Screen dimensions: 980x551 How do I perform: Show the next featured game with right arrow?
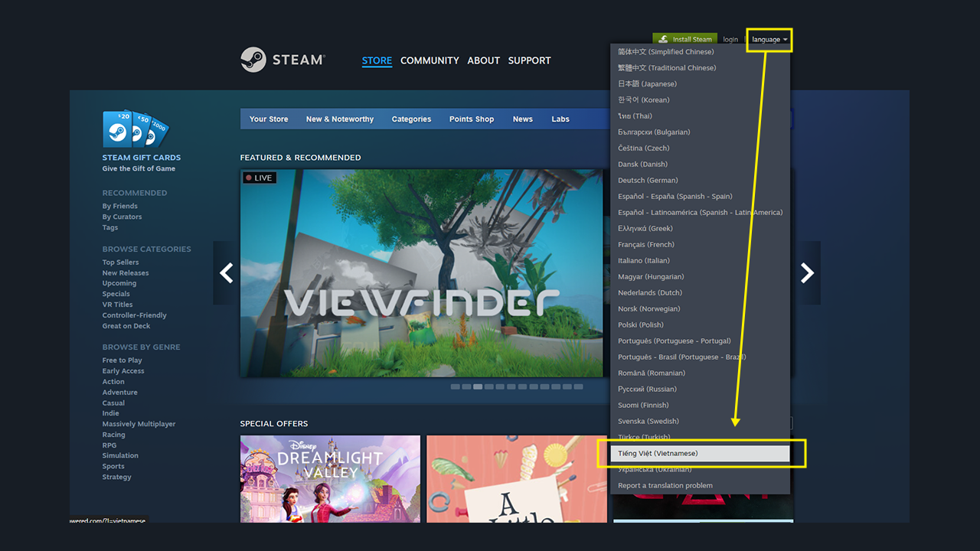(x=807, y=273)
